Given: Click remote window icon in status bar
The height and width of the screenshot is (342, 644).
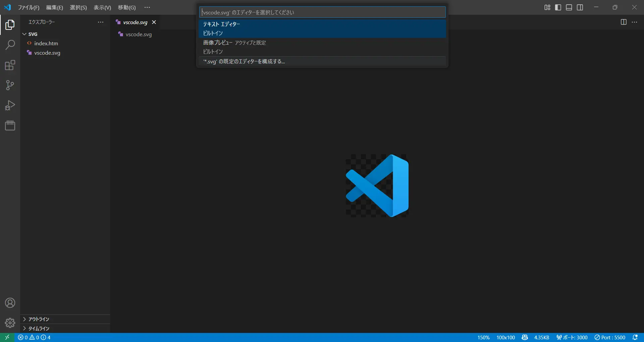Looking at the screenshot, I should click(x=7, y=337).
